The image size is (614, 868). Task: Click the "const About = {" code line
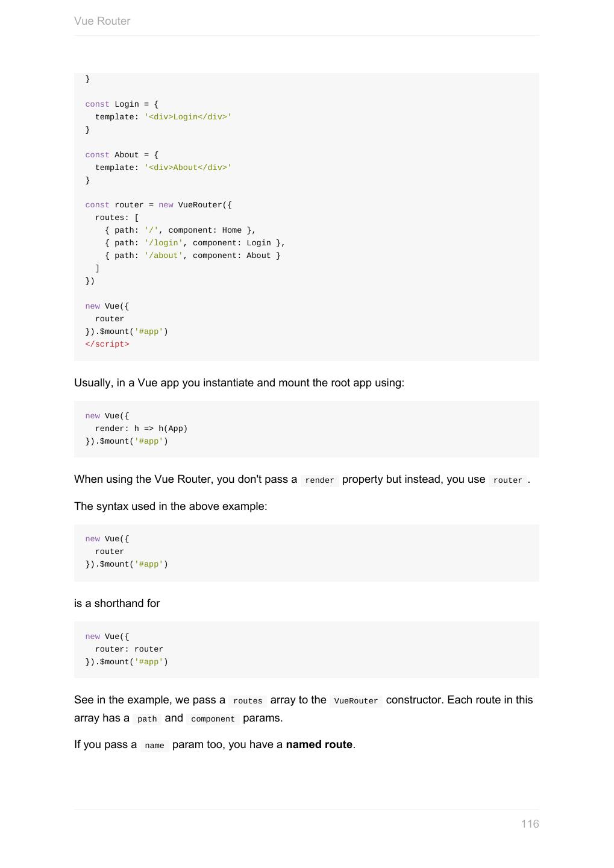pyautogui.click(x=122, y=155)
